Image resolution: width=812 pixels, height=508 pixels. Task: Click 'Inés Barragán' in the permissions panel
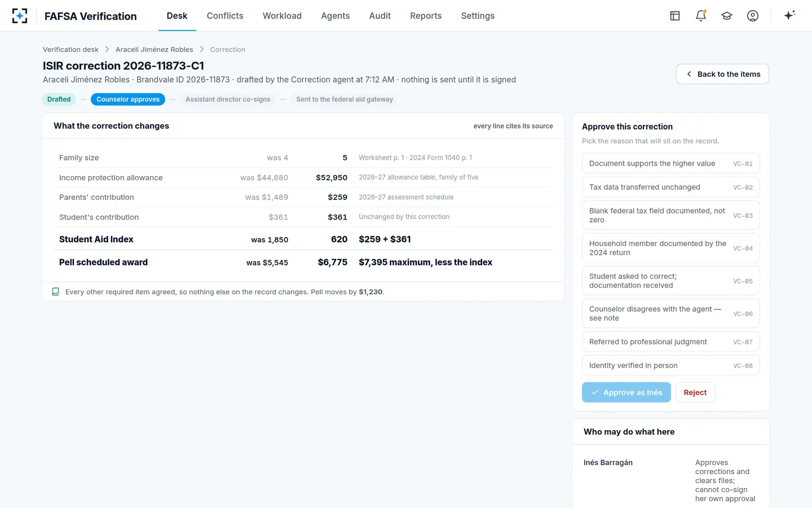(x=608, y=463)
